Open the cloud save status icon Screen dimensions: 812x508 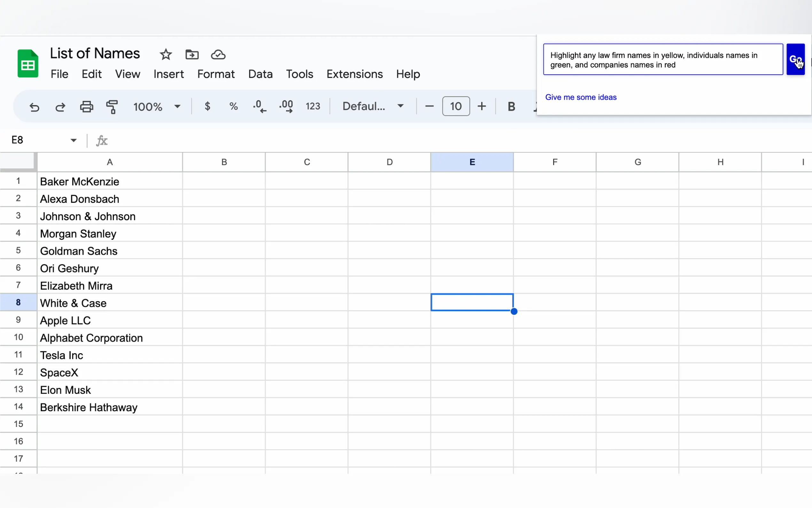pyautogui.click(x=218, y=54)
